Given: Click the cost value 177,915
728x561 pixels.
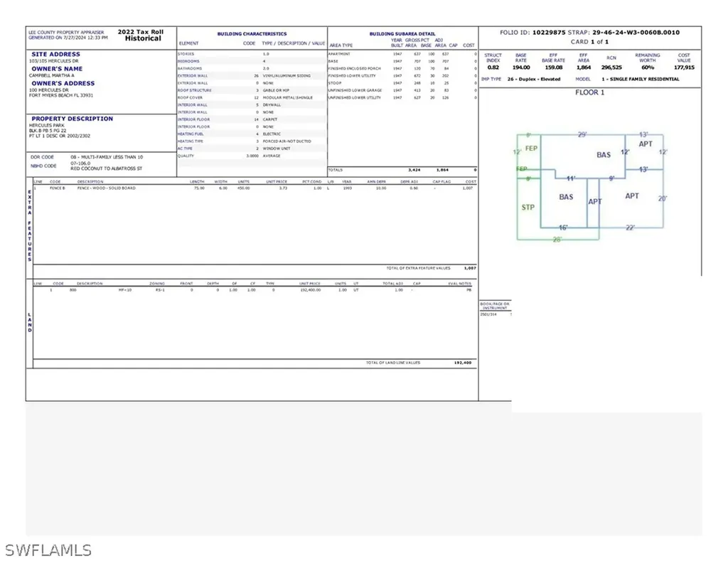Looking at the screenshot, I should point(683,68).
